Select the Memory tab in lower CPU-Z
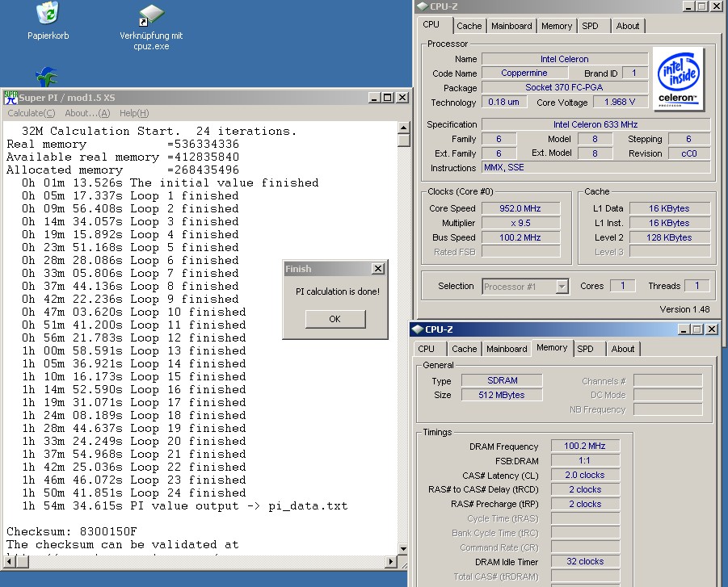728x587 pixels. click(552, 347)
